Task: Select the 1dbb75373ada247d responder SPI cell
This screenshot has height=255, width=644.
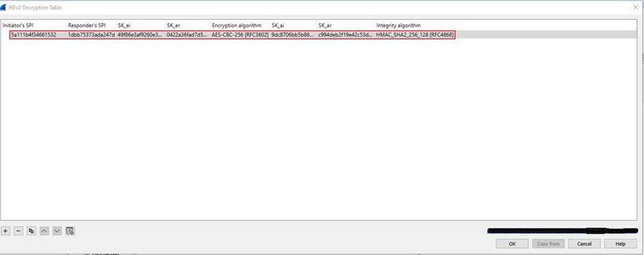Action: click(x=91, y=35)
